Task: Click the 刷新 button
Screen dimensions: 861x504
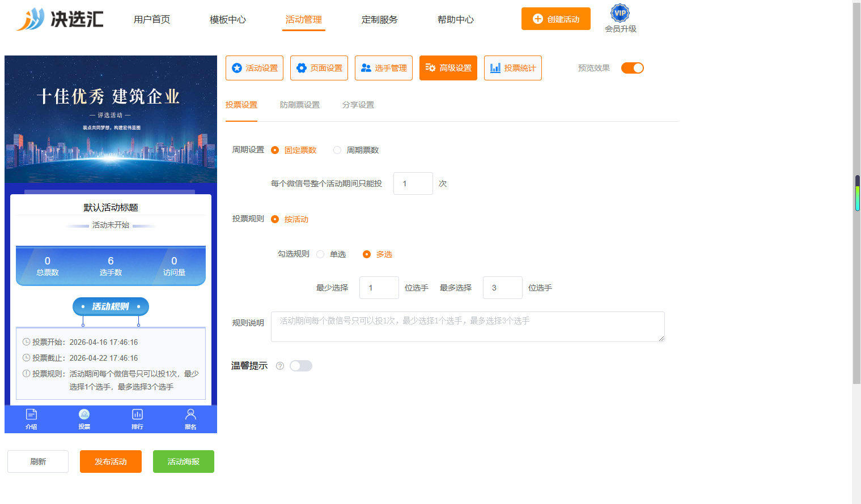Action: [x=38, y=462]
